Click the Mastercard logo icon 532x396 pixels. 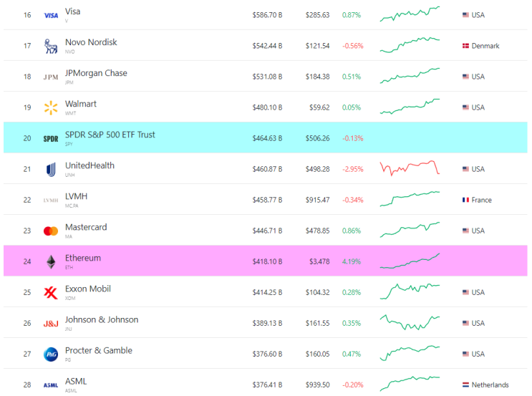[51, 231]
